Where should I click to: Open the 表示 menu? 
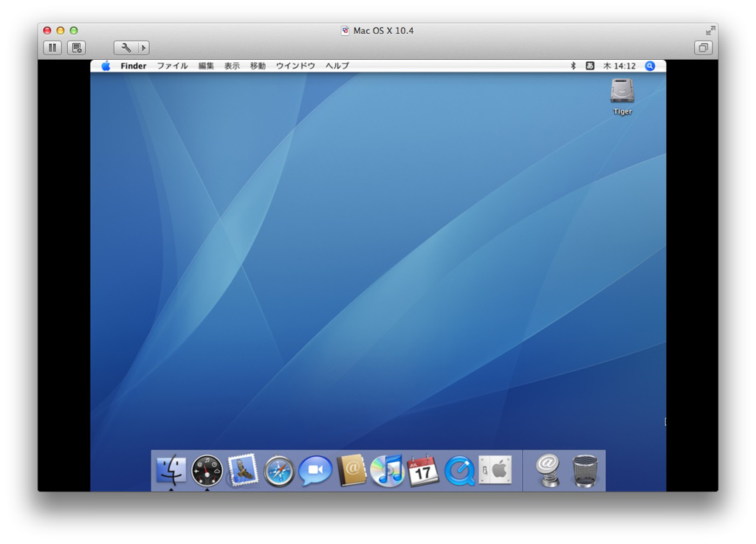(x=232, y=66)
